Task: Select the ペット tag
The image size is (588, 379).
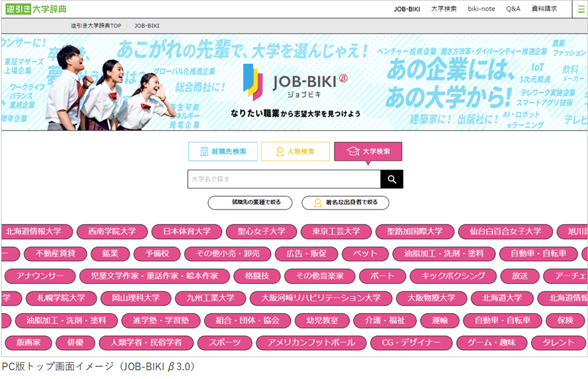Action: click(x=365, y=254)
